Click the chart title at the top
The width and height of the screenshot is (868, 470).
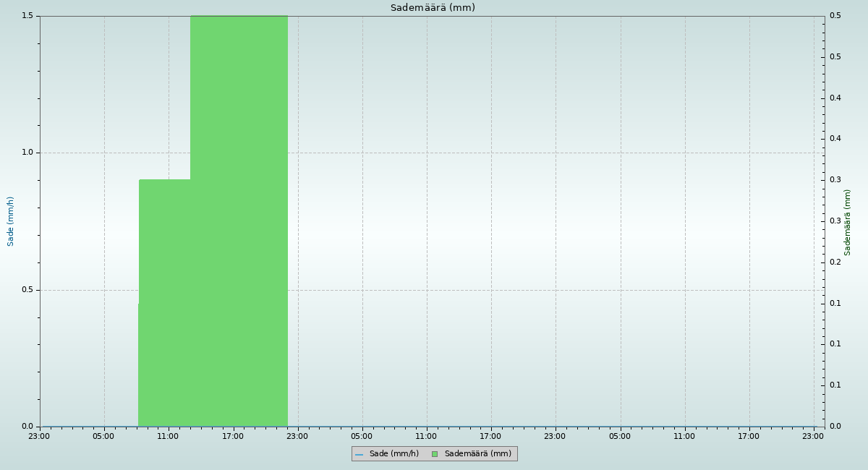coord(433,8)
